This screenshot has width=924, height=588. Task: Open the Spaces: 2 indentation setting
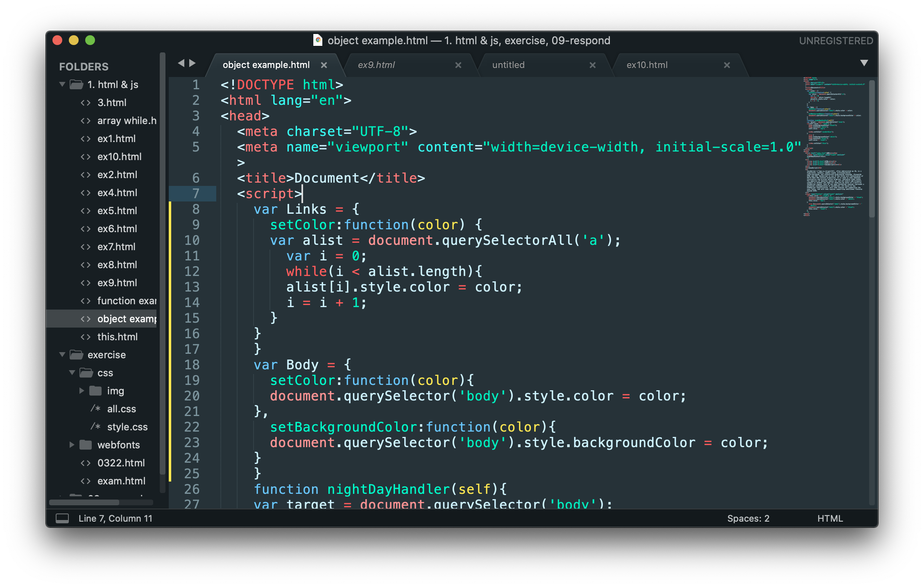click(748, 518)
